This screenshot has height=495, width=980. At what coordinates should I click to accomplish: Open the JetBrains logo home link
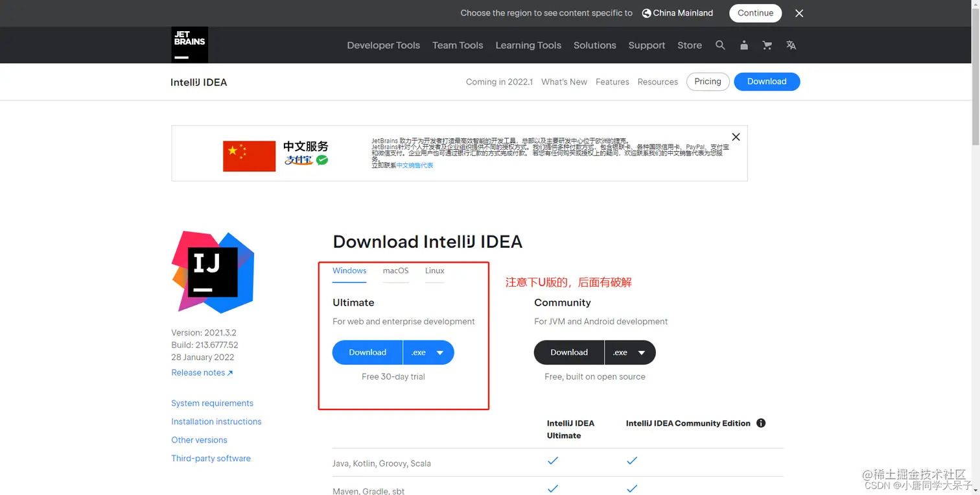click(189, 45)
